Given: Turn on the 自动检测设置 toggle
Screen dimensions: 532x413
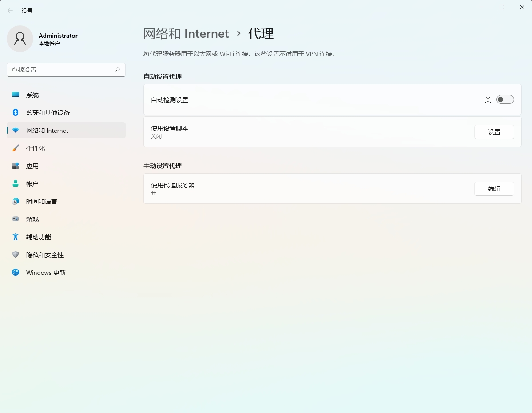Looking at the screenshot, I should click(x=505, y=100).
